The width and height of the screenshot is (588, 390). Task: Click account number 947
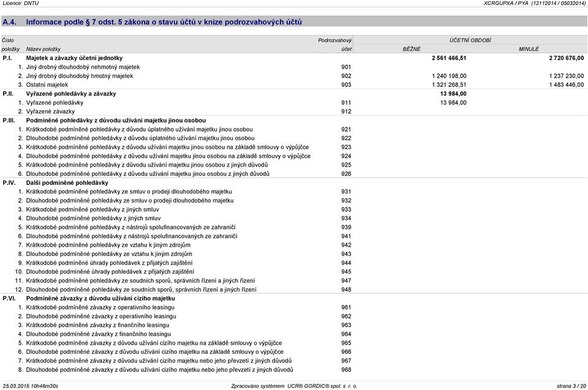pyautogui.click(x=346, y=281)
